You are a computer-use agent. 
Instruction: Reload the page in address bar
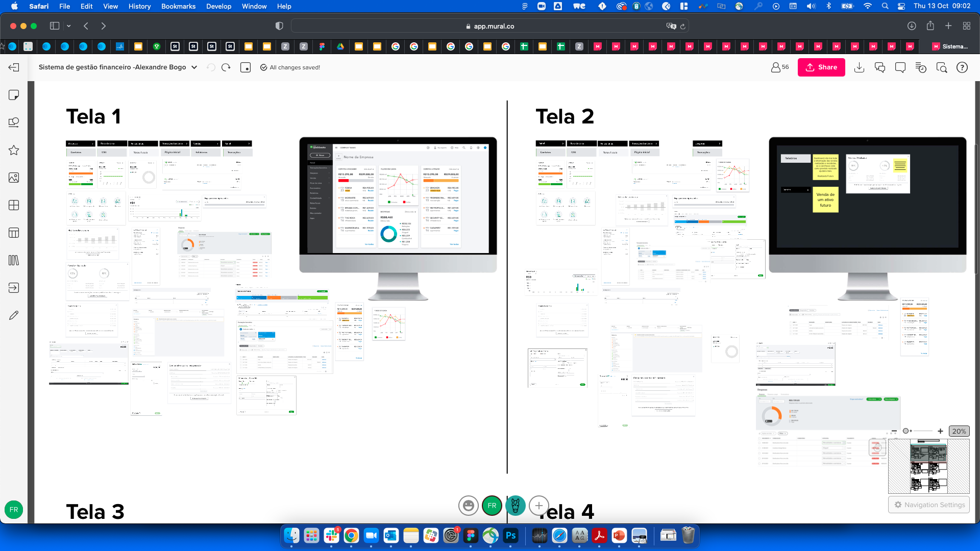[x=682, y=26]
